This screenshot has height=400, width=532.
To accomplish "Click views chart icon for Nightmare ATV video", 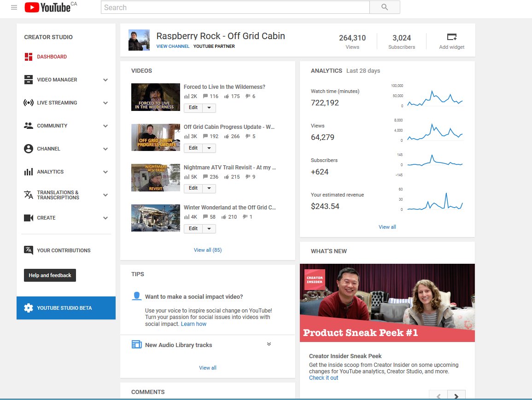I will pos(187,177).
